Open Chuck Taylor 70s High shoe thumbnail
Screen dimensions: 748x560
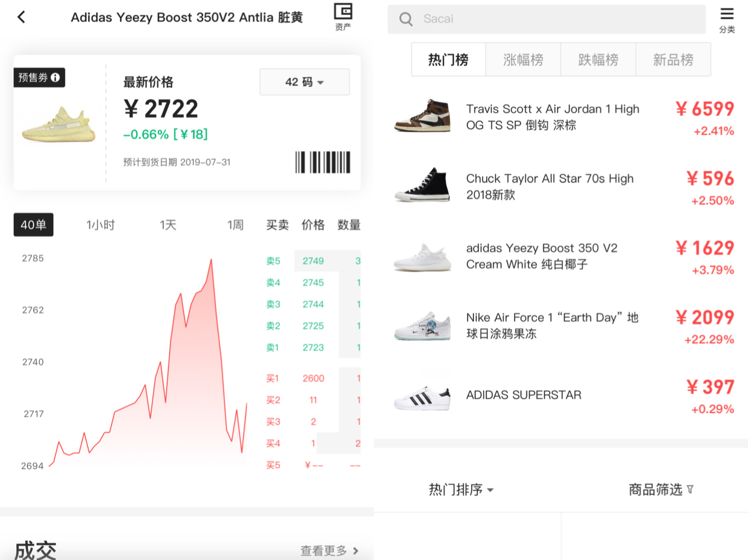tap(423, 185)
